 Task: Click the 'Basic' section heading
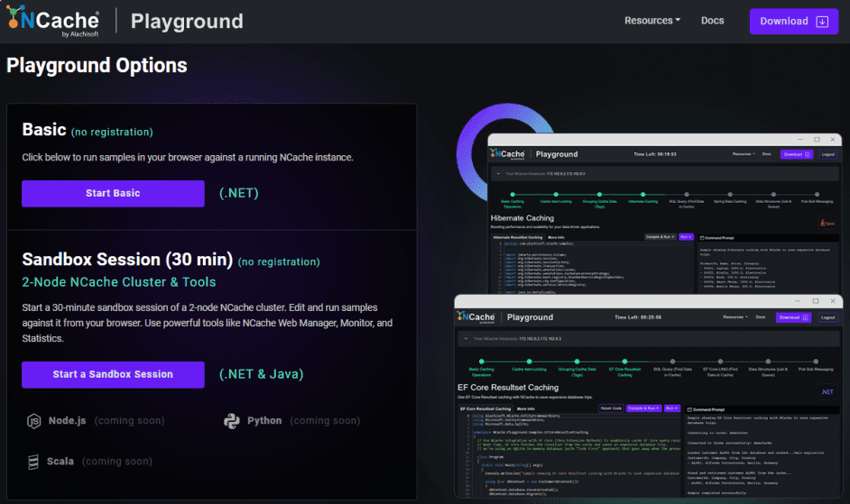pos(44,130)
